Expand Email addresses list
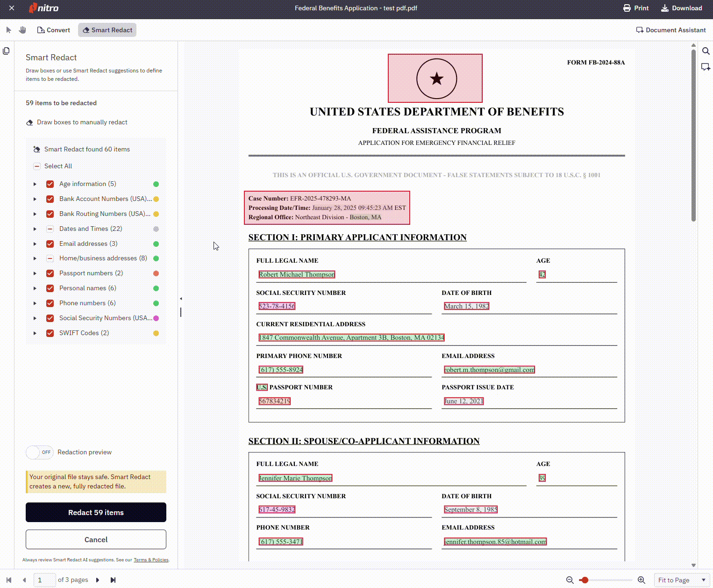This screenshot has width=713, height=588. tap(35, 244)
